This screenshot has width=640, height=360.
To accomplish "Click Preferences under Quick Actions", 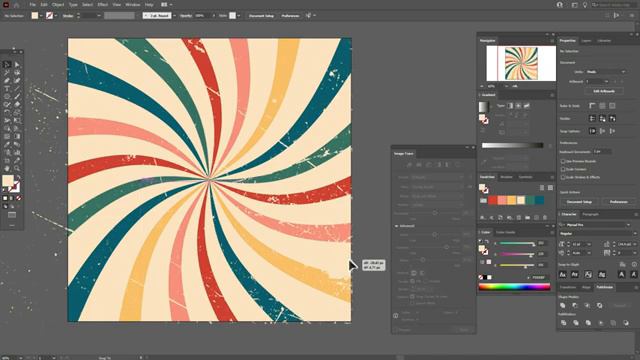I will 618,202.
